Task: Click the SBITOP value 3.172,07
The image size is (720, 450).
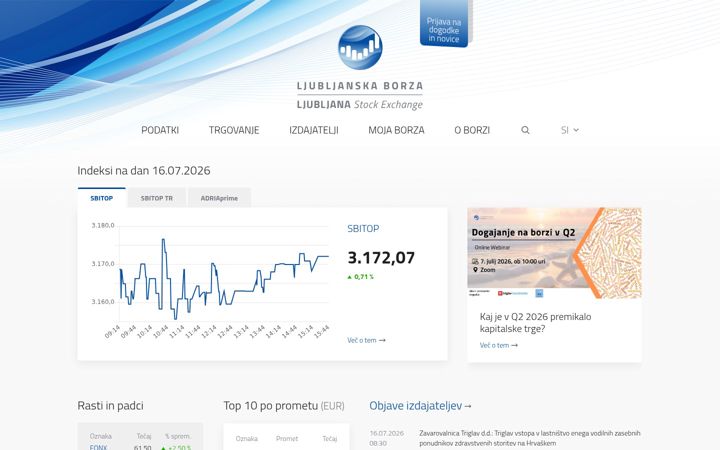Action: coord(381,258)
